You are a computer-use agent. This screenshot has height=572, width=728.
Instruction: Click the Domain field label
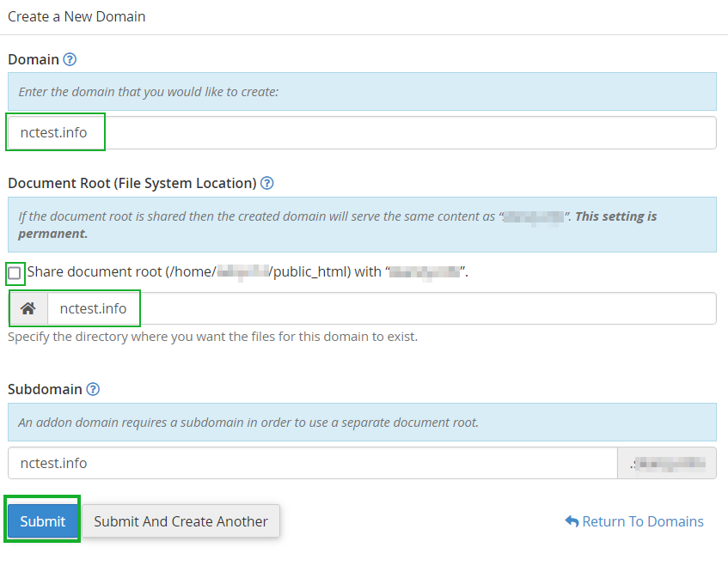34,59
